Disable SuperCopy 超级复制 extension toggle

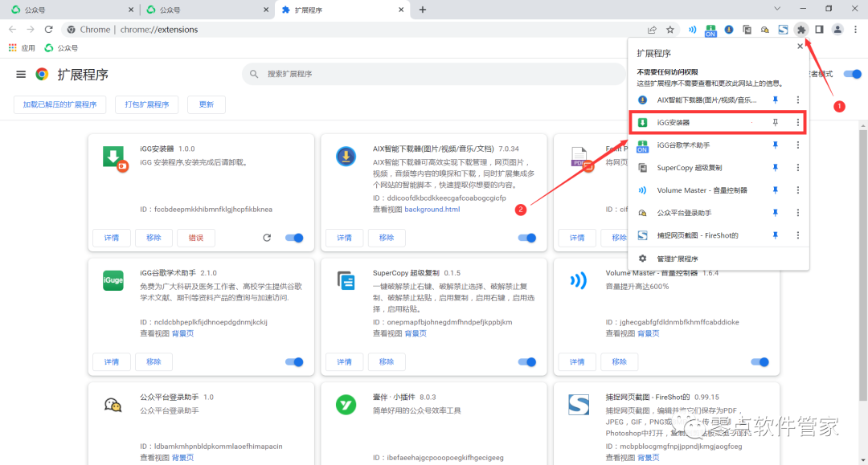tap(527, 362)
